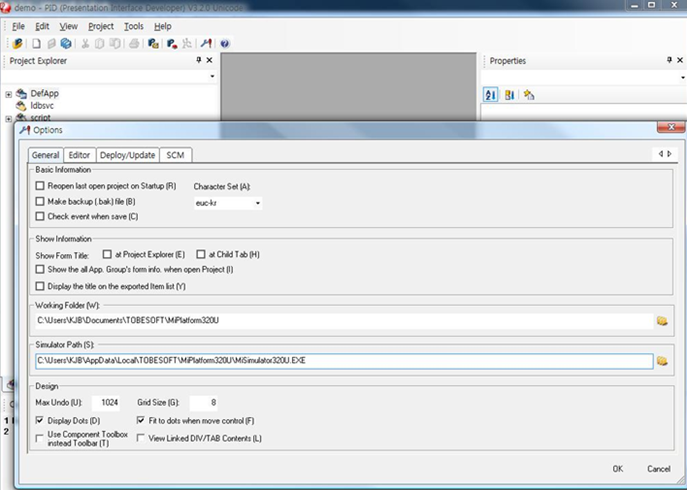Open the Project menu
The height and width of the screenshot is (490, 687).
click(100, 26)
